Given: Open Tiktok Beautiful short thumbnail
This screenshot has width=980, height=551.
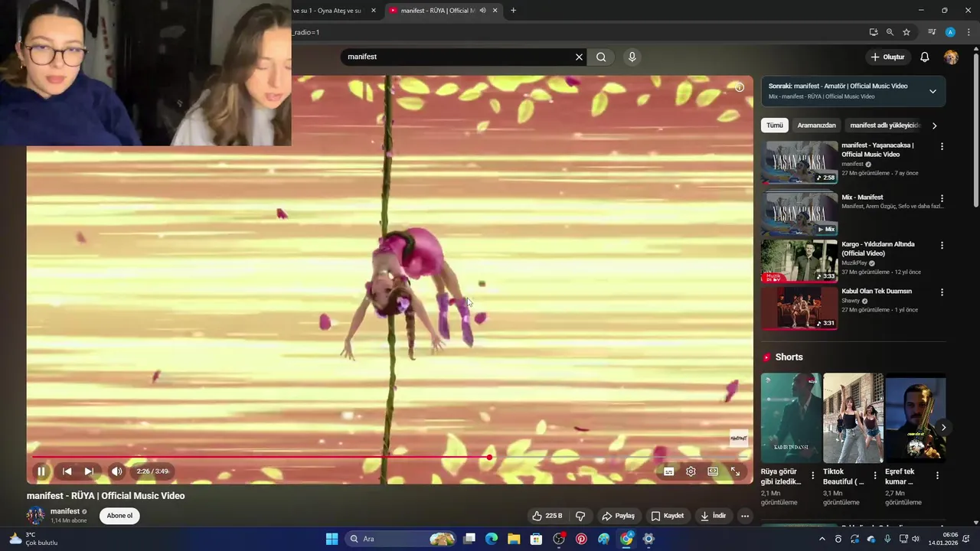Looking at the screenshot, I should tap(853, 418).
